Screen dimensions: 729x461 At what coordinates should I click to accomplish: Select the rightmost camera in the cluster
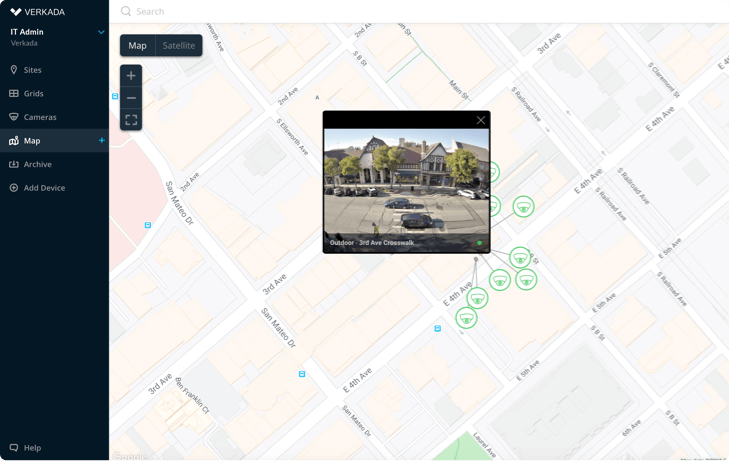pos(526,279)
